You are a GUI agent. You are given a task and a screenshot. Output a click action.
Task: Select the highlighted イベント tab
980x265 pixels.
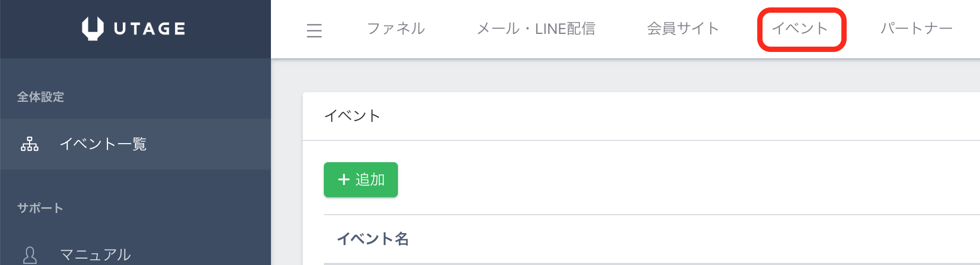pyautogui.click(x=800, y=29)
